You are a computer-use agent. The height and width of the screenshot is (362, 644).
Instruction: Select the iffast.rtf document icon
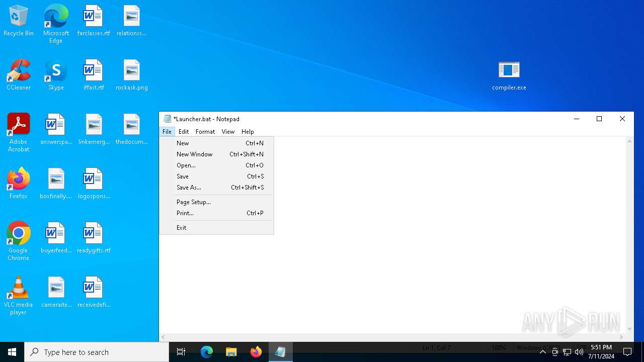pyautogui.click(x=94, y=75)
